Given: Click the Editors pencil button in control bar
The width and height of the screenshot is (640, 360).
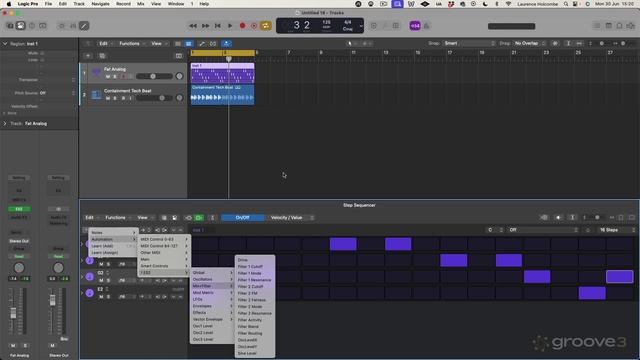Looking at the screenshot, I should (x=84, y=26).
